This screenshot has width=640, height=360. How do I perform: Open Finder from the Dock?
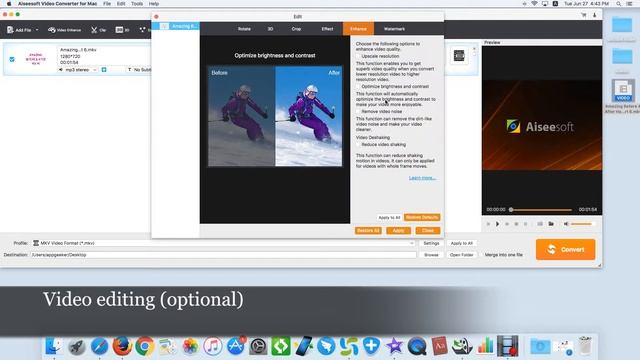pyautogui.click(x=53, y=346)
